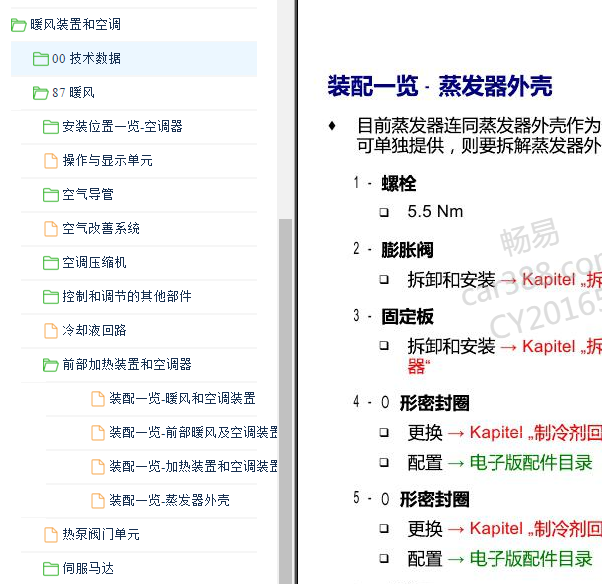The height and width of the screenshot is (584, 602).
Task: Select the 87 暖风 tree node
Action: coord(73,93)
